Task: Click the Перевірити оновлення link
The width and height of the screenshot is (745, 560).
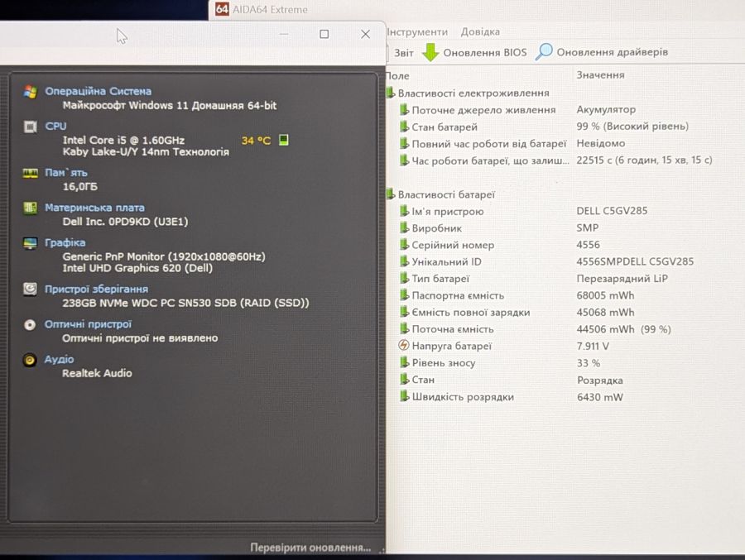Action: pyautogui.click(x=310, y=548)
